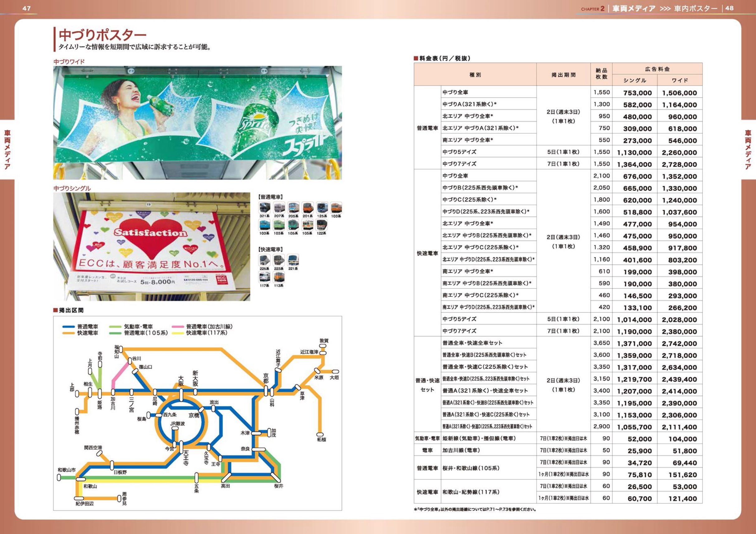Image resolution: width=756 pixels, height=534 pixels.
Task: Click the 普通・快速セット category cell
Action: tap(427, 385)
